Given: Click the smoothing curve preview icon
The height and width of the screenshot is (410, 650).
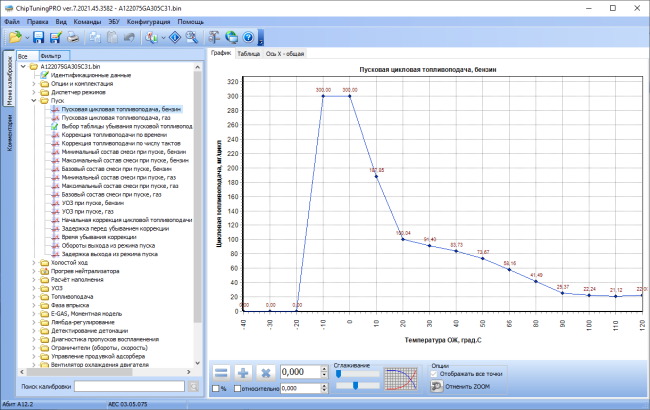Looking at the screenshot, I should pos(401,379).
